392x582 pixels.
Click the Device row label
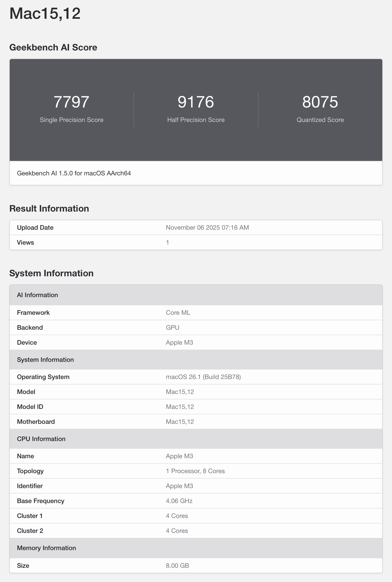[x=27, y=342]
